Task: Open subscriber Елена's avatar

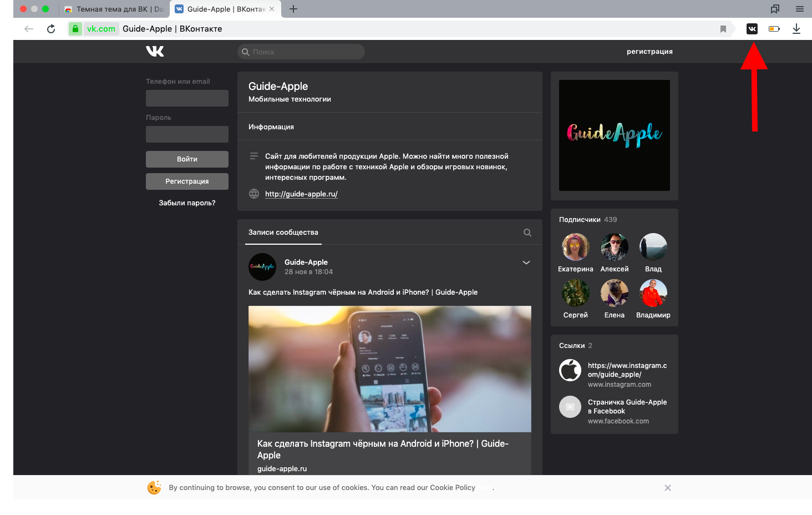Action: [x=615, y=293]
